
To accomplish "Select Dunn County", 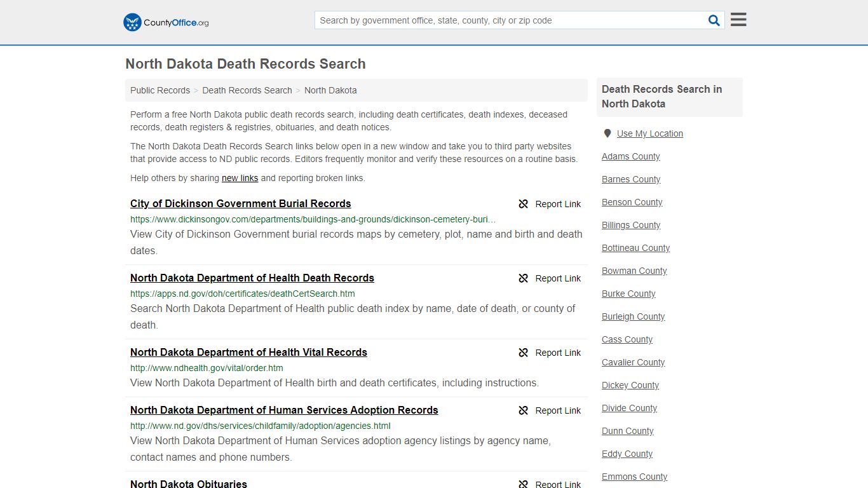I will pos(628,431).
